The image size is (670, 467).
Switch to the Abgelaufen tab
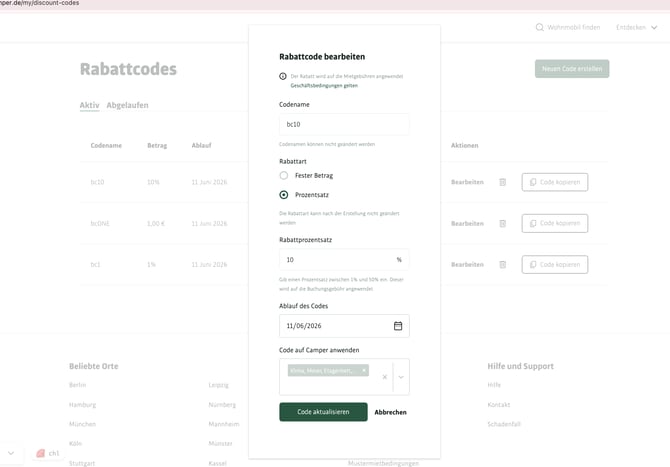tap(127, 105)
